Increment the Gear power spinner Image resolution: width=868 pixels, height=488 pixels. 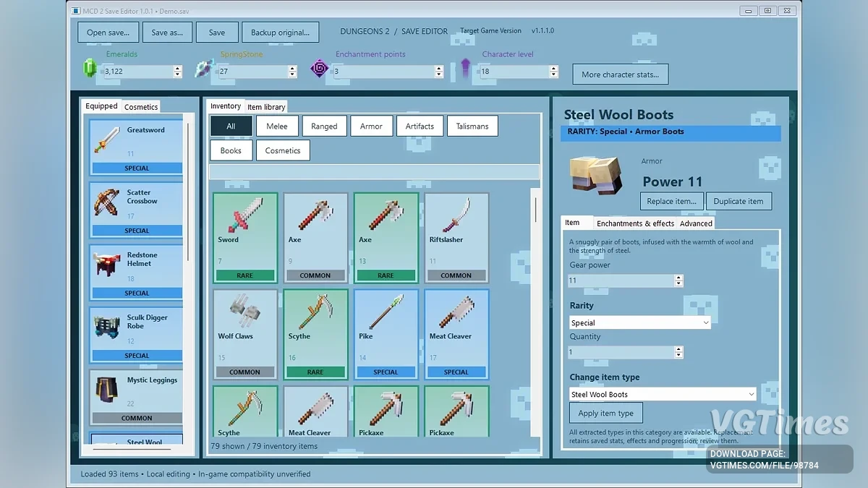[x=678, y=278]
